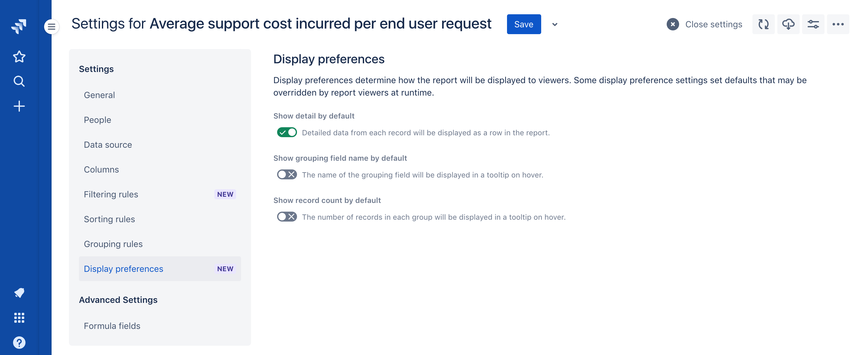868x355 pixels.
Task: Open Sorting rules settings section
Action: [x=160, y=219]
